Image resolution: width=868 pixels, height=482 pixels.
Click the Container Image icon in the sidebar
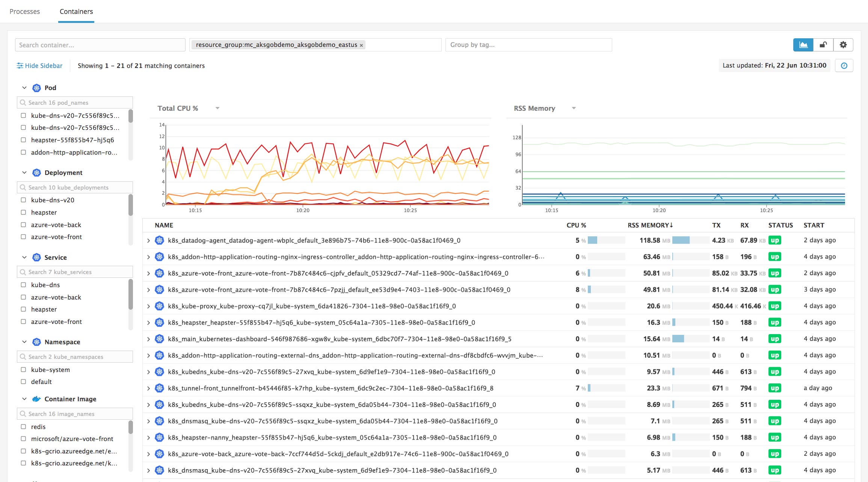[36, 399]
